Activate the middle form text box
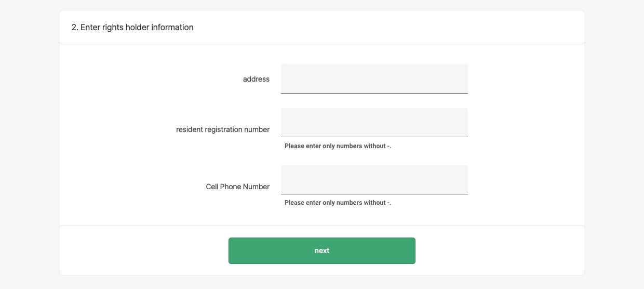 tap(374, 123)
